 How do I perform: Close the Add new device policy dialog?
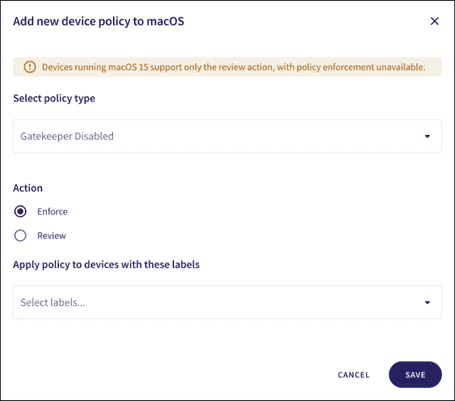[x=434, y=21]
